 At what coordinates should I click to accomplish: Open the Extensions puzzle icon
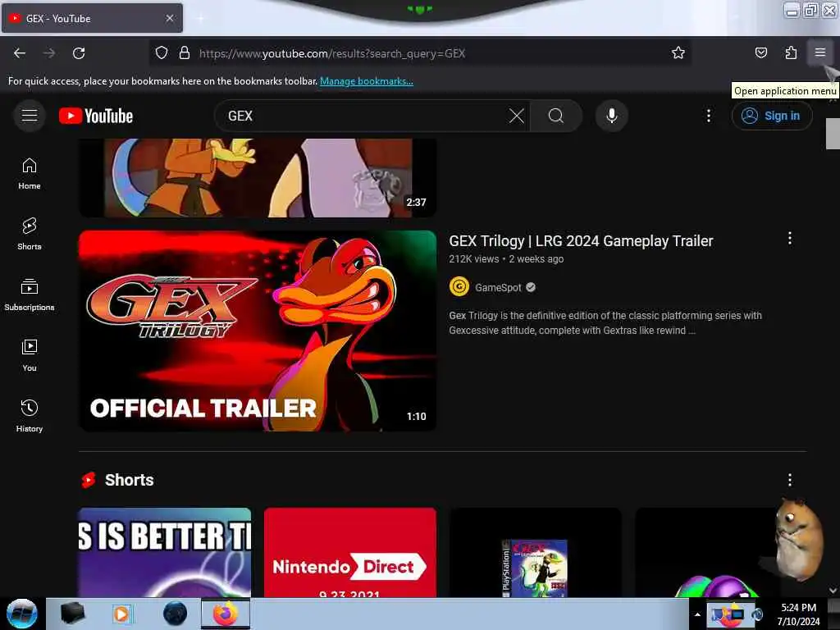coord(791,52)
